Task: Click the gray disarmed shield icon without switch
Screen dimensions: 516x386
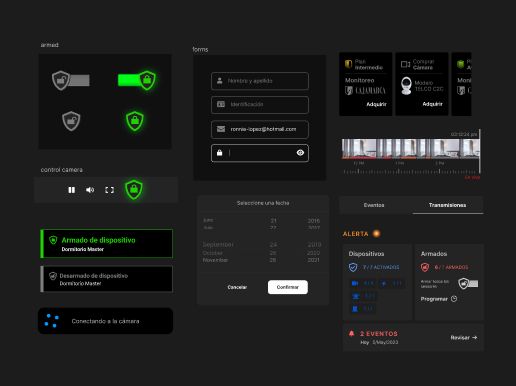Action: [x=71, y=121]
